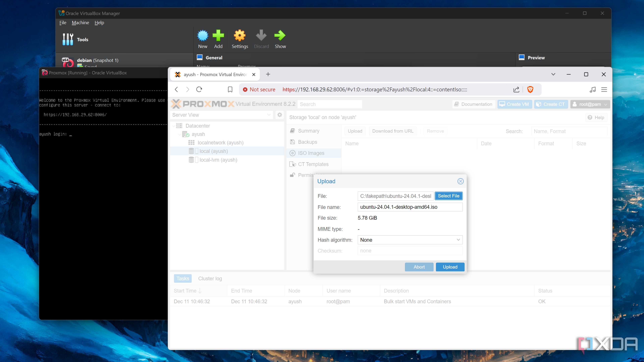
Task: Bookmark the current page
Action: (230, 89)
